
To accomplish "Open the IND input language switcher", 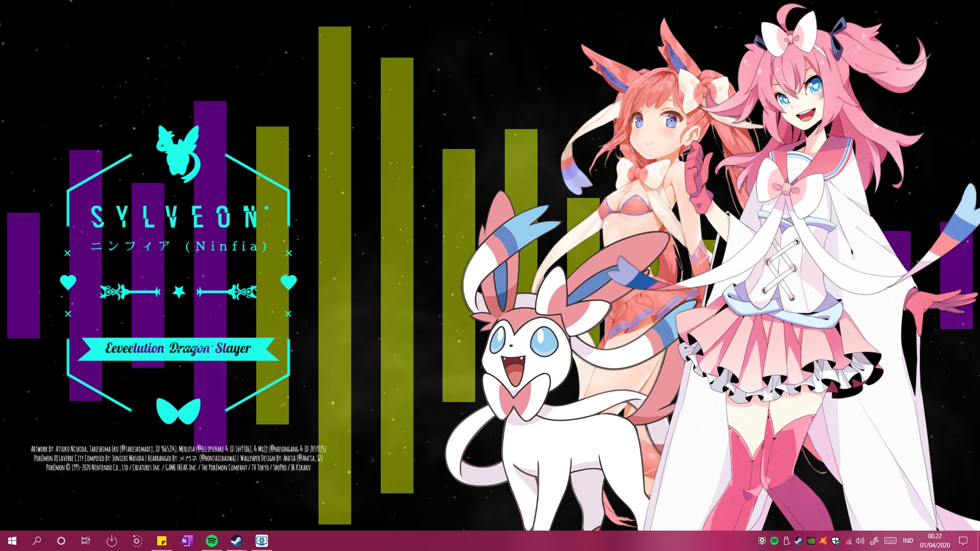I will point(908,541).
